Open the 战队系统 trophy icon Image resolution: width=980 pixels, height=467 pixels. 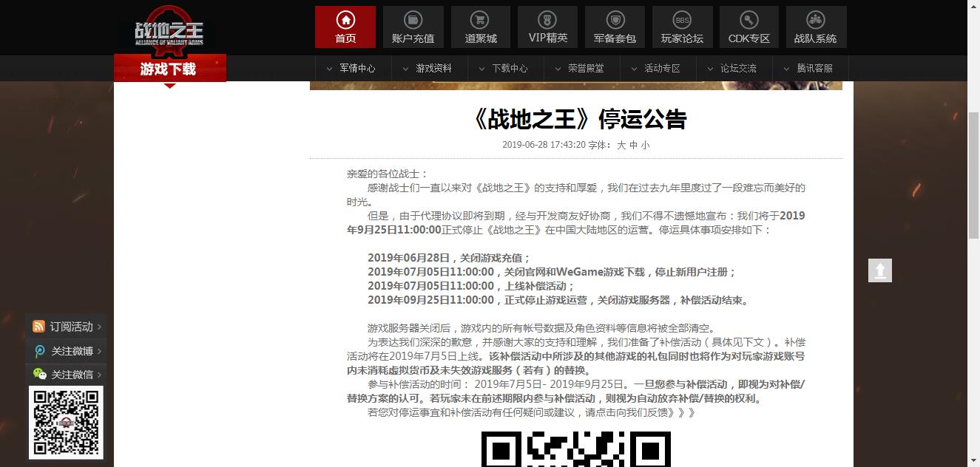(816, 21)
